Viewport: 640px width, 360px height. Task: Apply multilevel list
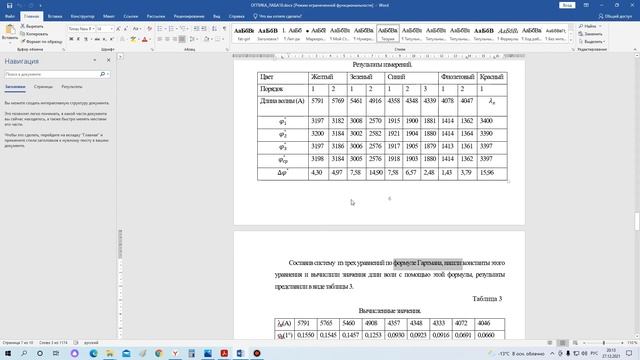[184, 29]
